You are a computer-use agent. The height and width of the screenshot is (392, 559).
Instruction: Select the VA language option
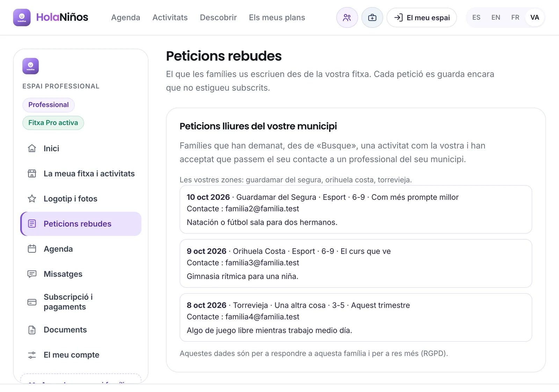[535, 17]
